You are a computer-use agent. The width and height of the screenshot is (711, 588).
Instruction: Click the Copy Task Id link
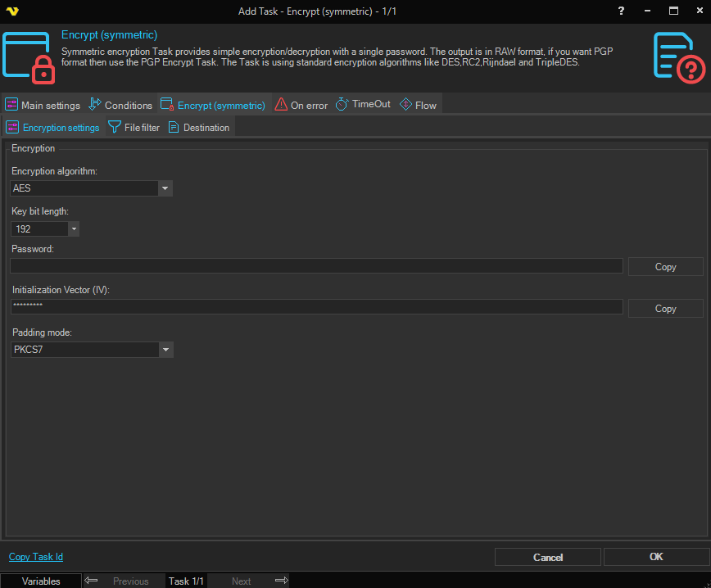coord(36,557)
